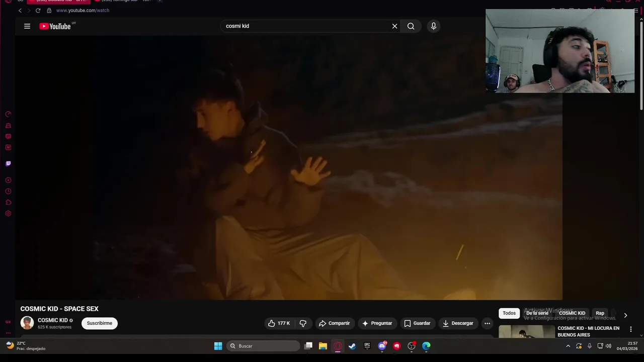Open the volume control in the system tray
This screenshot has height=362, width=644.
(608, 346)
